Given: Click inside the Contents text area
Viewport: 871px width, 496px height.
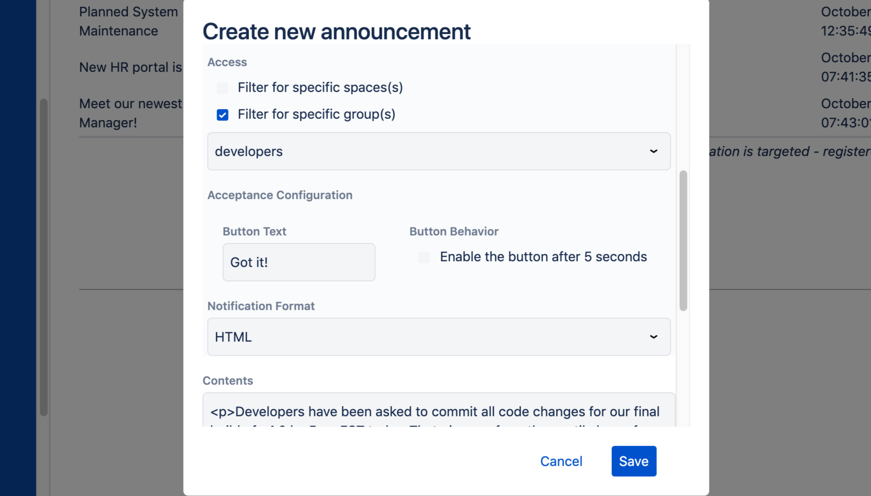Looking at the screenshot, I should (438, 411).
